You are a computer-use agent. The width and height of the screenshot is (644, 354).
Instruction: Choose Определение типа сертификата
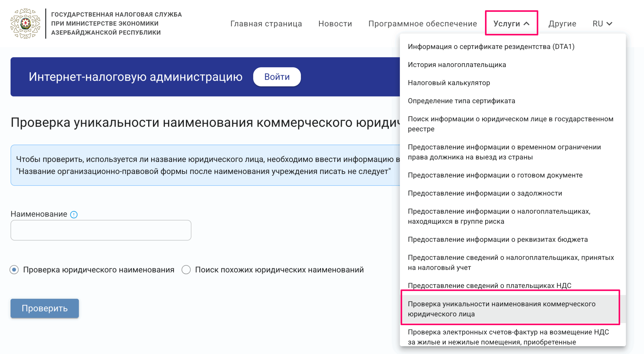pyautogui.click(x=461, y=101)
